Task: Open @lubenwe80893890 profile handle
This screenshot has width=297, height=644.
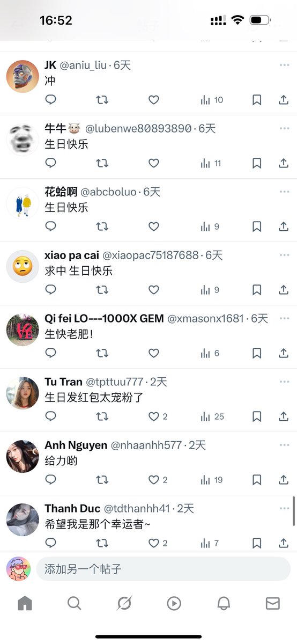Action: tap(138, 129)
